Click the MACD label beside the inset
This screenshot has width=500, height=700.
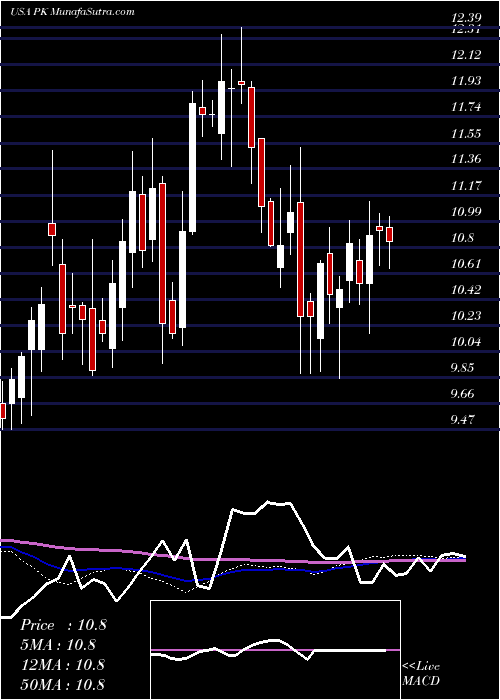(421, 681)
